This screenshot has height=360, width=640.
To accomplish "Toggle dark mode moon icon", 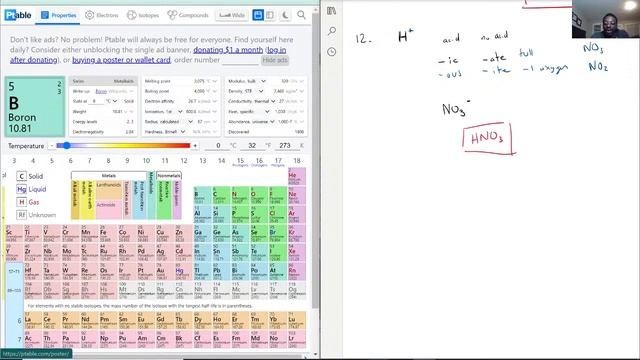I will [x=285, y=15].
